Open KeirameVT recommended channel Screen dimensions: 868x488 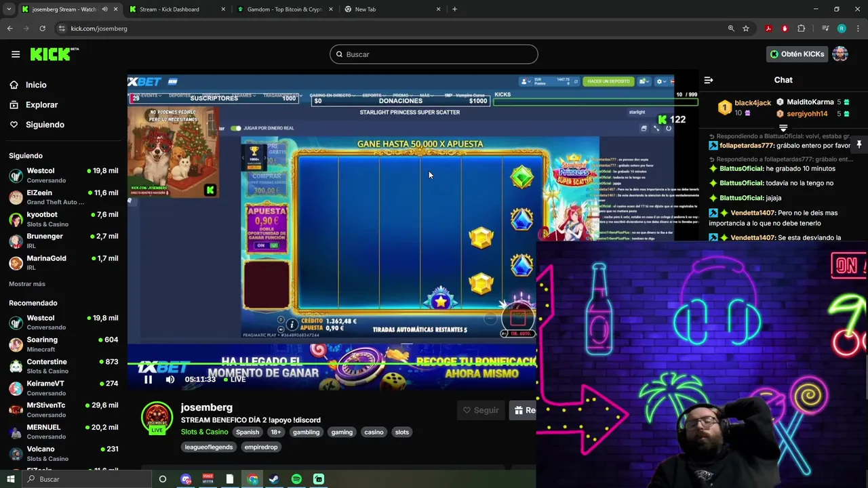click(x=64, y=388)
